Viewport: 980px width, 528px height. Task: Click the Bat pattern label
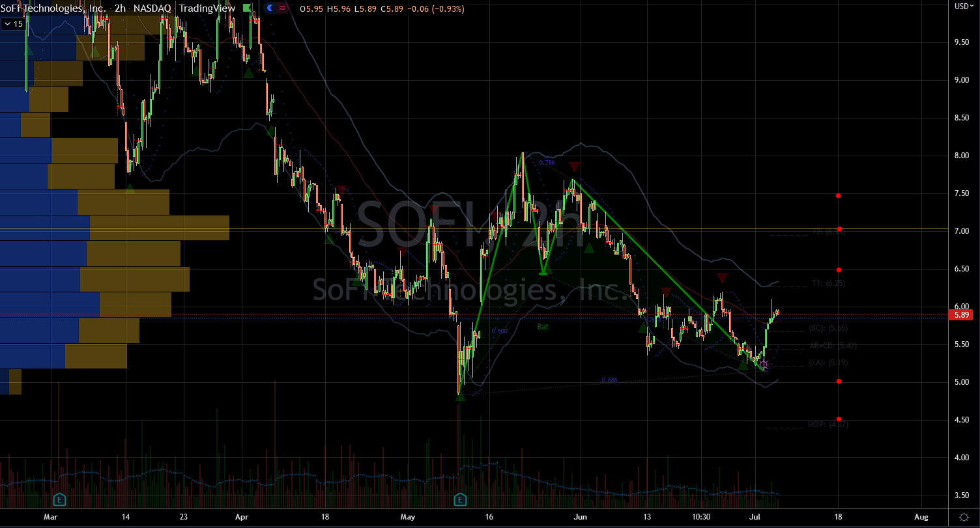[543, 327]
